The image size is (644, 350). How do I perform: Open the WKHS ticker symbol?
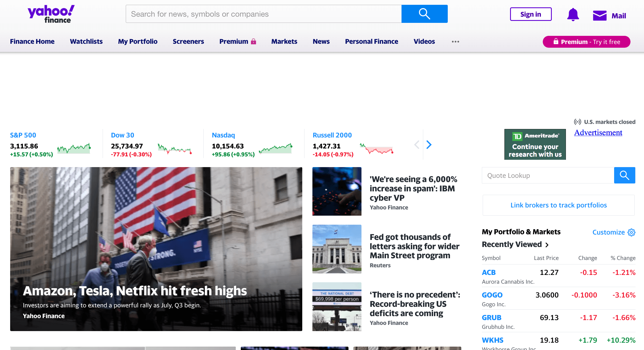tap(493, 340)
